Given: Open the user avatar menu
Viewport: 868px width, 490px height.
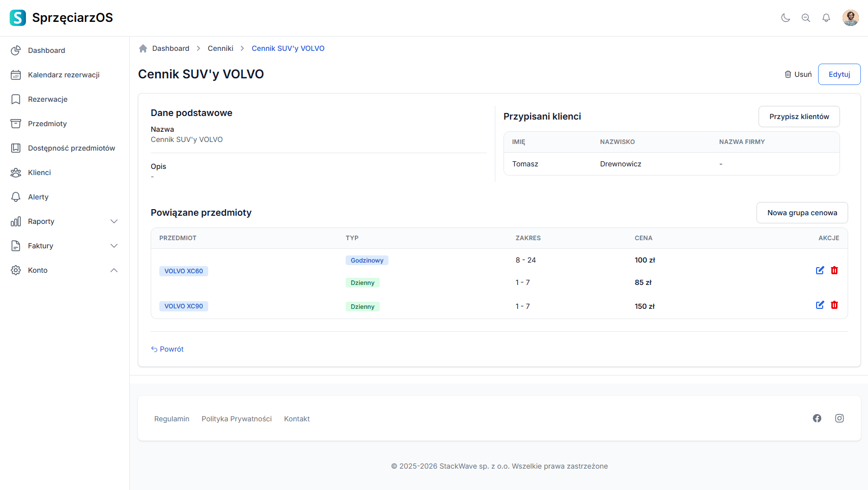Looking at the screenshot, I should pos(850,18).
